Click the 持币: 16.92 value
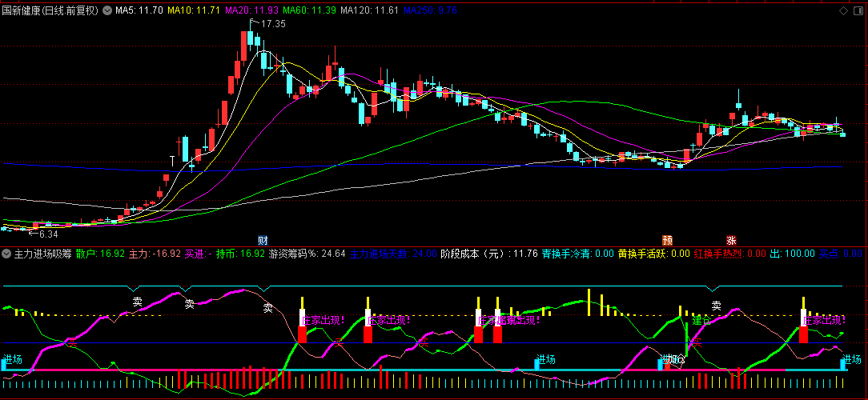Viewport: 868px width, 400px height. click(x=239, y=254)
